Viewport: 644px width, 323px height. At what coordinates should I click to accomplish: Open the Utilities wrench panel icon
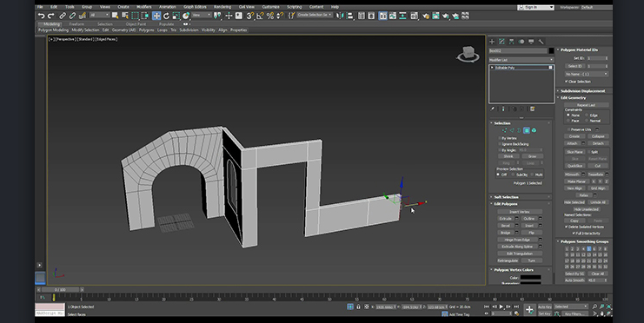click(x=541, y=42)
